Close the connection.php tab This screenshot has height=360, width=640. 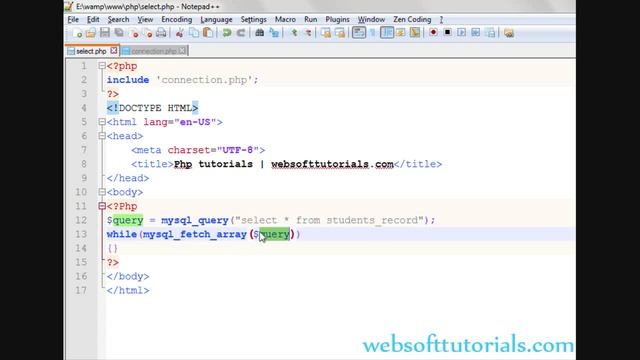pyautogui.click(x=182, y=51)
